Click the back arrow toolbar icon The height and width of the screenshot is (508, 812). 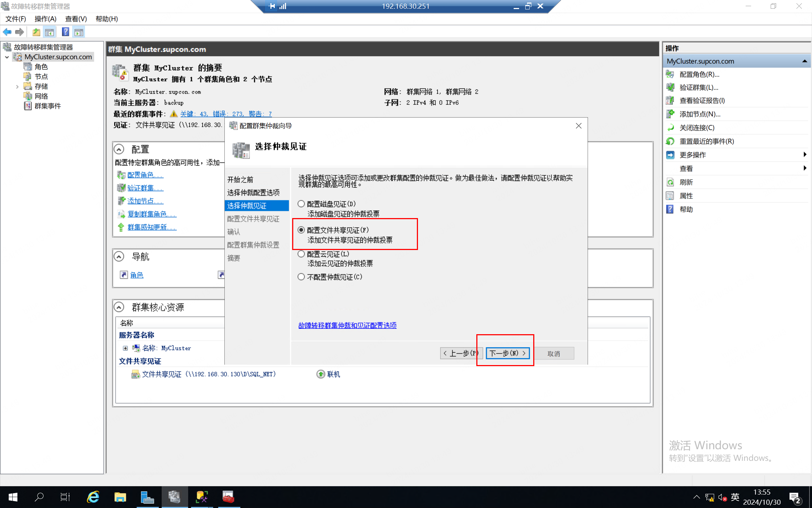point(7,32)
